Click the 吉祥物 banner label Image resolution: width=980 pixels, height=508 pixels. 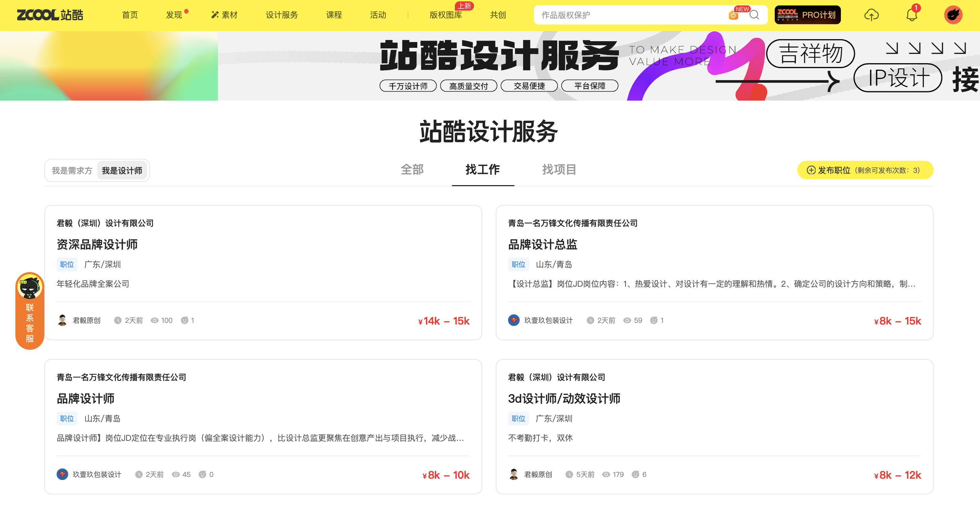(x=810, y=54)
